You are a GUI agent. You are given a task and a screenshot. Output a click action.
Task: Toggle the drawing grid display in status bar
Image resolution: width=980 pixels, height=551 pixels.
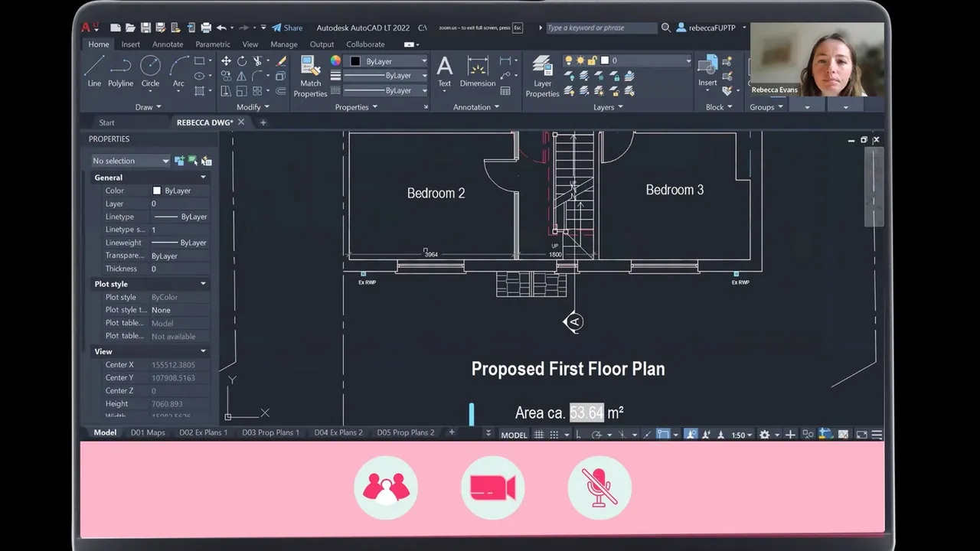click(x=539, y=434)
